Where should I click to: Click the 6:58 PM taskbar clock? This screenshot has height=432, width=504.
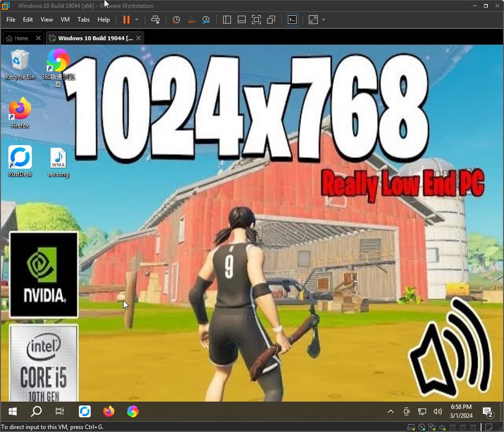461,411
